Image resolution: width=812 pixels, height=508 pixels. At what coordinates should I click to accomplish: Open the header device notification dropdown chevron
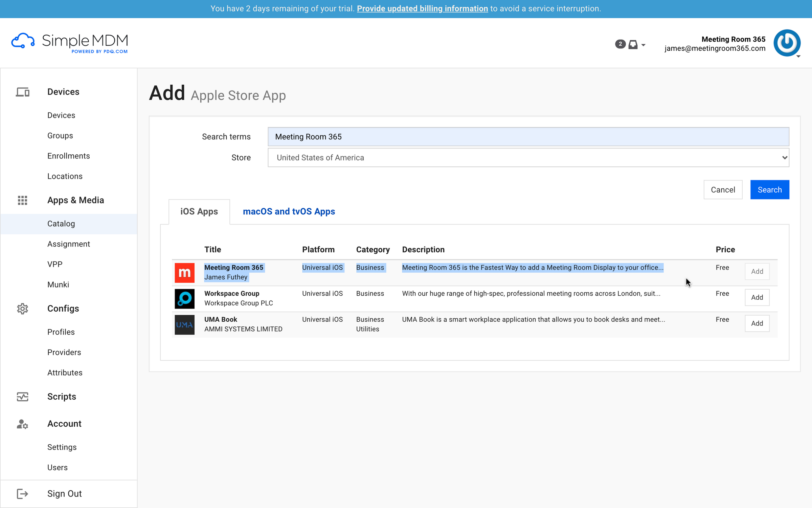[643, 45]
